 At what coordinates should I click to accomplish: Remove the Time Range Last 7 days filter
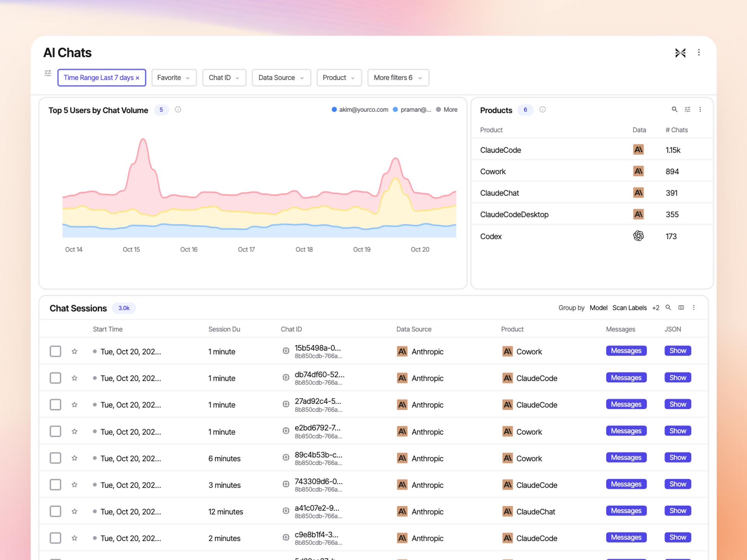point(137,78)
